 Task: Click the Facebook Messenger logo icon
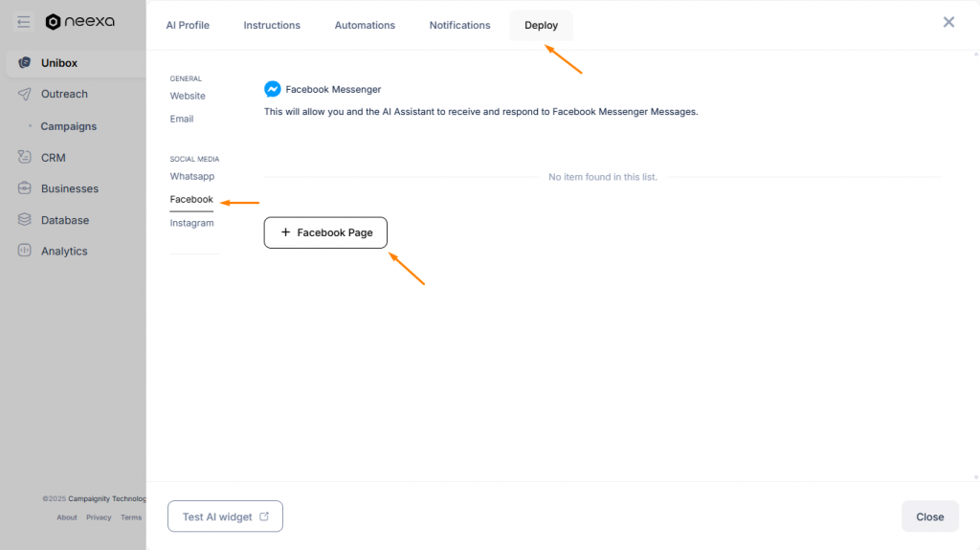273,89
